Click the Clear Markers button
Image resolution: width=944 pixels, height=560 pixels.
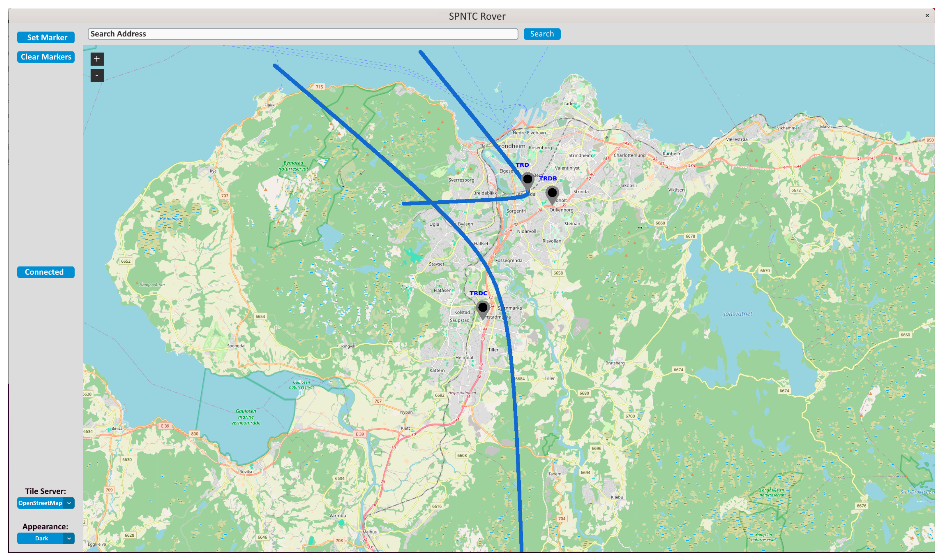point(46,57)
